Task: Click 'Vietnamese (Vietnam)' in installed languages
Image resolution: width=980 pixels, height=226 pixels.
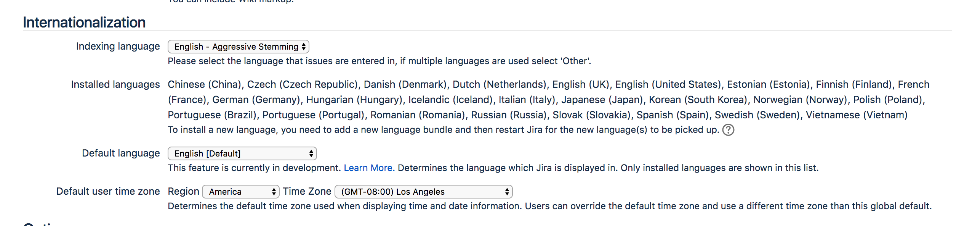Action: [857, 115]
